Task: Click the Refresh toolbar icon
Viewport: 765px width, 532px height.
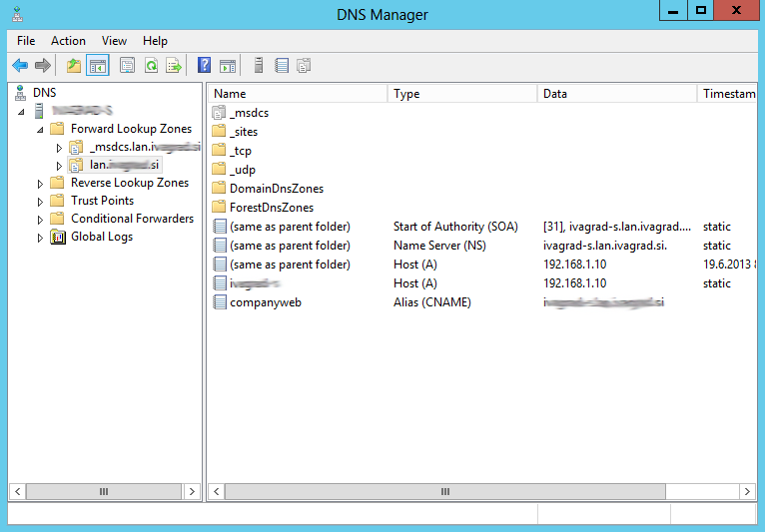Action: [x=151, y=65]
